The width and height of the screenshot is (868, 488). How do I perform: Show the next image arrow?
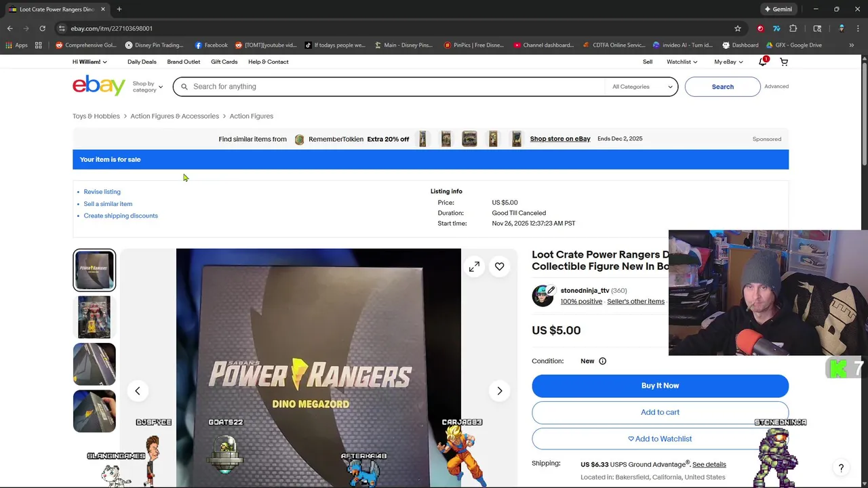[x=500, y=391]
